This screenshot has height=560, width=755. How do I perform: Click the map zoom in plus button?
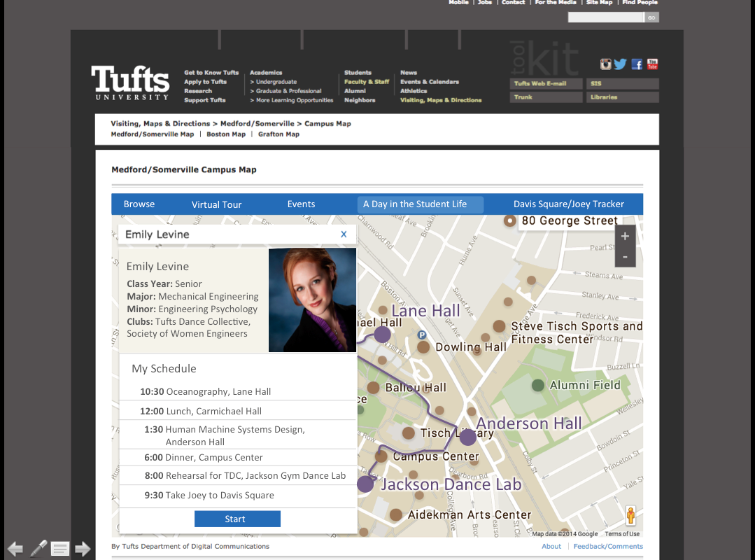[x=625, y=236]
